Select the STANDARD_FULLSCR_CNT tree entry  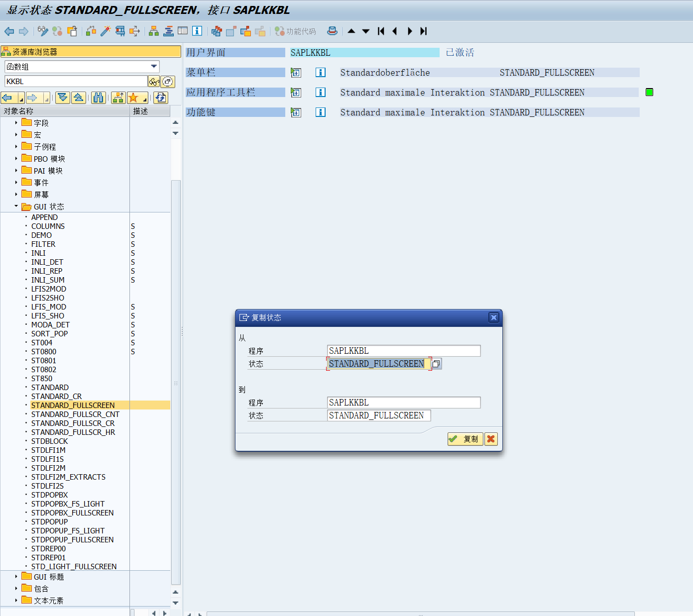coord(75,414)
